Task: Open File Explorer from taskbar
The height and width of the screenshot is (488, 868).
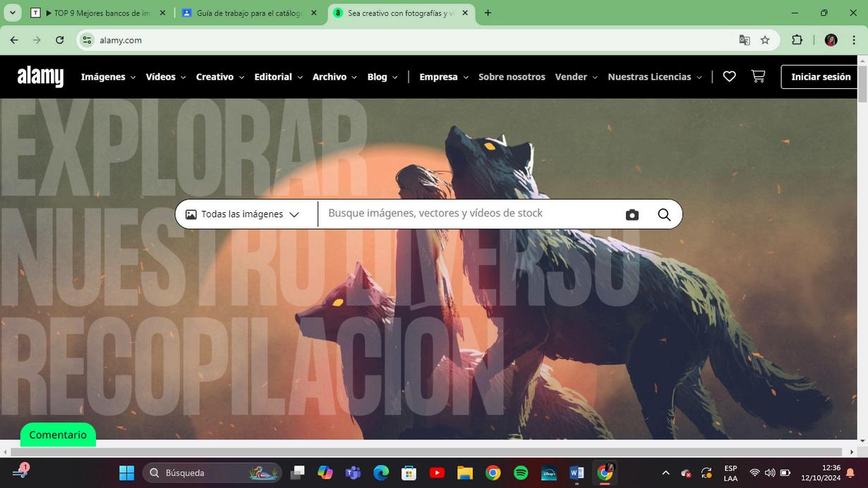Action: point(464,472)
